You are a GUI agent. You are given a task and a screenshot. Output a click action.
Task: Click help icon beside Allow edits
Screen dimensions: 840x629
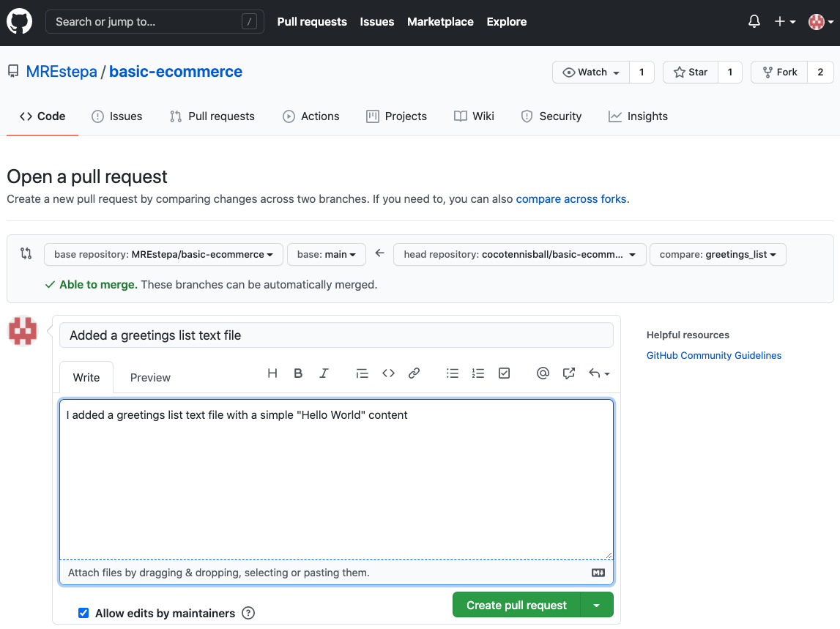click(248, 613)
